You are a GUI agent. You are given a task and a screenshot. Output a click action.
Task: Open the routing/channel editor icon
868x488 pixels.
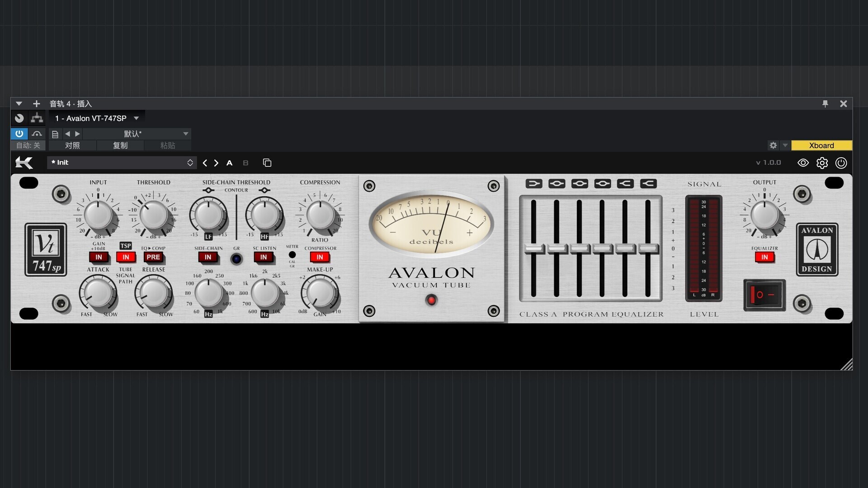pyautogui.click(x=37, y=118)
